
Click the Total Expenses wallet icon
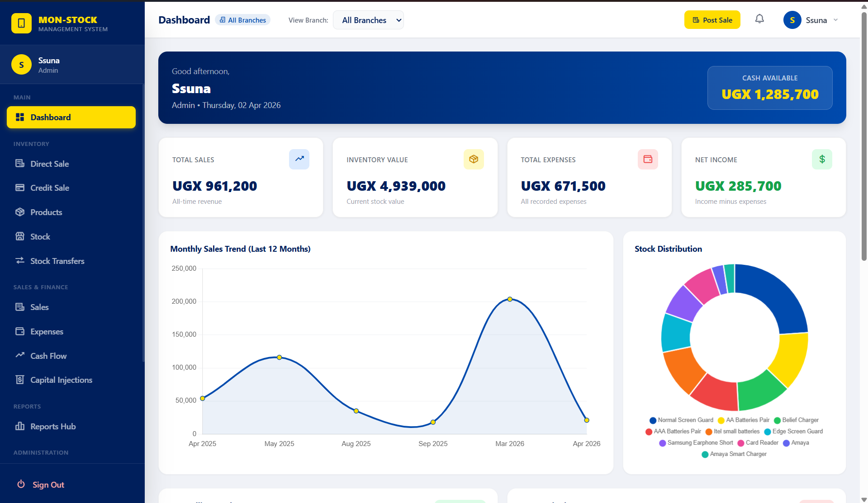[648, 159]
